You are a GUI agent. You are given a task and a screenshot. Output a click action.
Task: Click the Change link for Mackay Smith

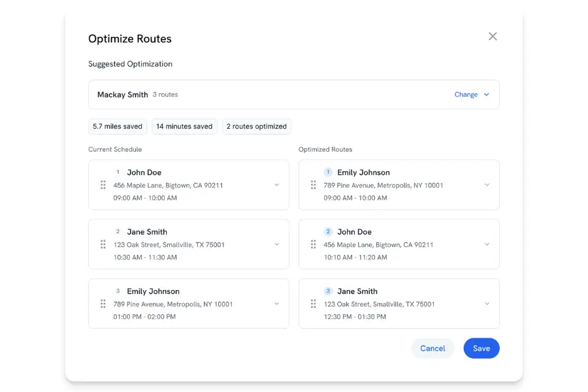pos(466,95)
